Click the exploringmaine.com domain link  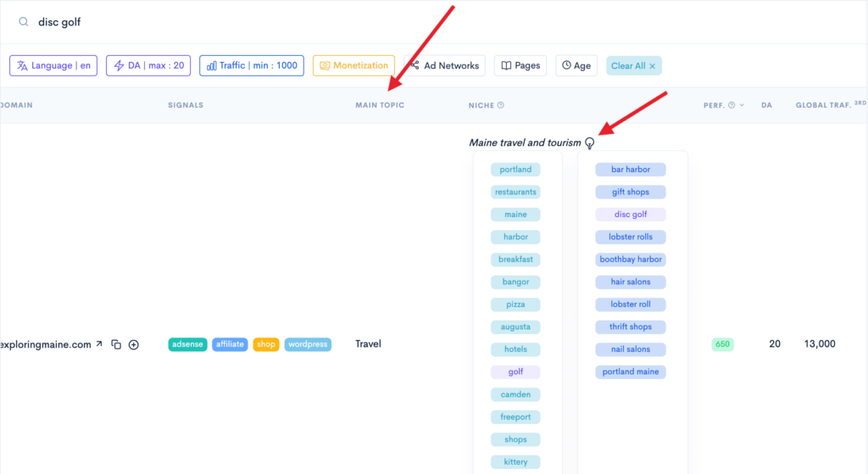(x=46, y=344)
